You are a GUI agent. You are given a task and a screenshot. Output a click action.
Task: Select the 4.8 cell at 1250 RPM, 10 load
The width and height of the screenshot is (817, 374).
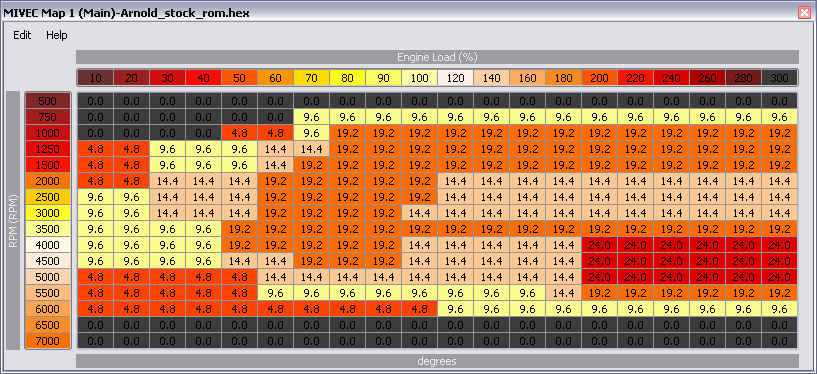coord(95,149)
